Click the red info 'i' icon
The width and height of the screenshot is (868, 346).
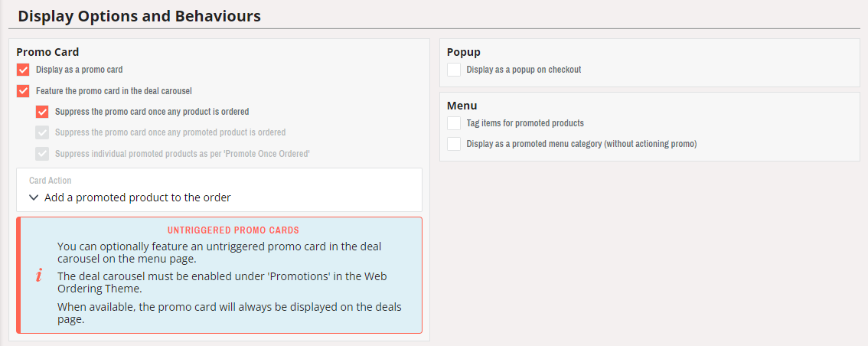(x=39, y=276)
